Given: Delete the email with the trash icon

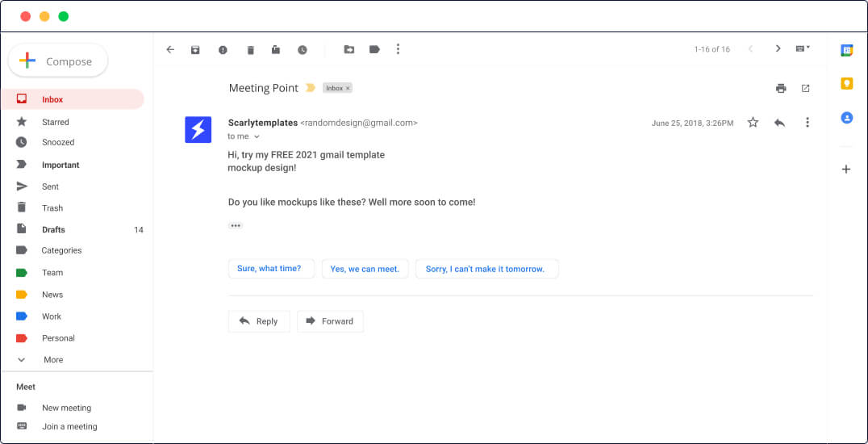Looking at the screenshot, I should pyautogui.click(x=250, y=49).
